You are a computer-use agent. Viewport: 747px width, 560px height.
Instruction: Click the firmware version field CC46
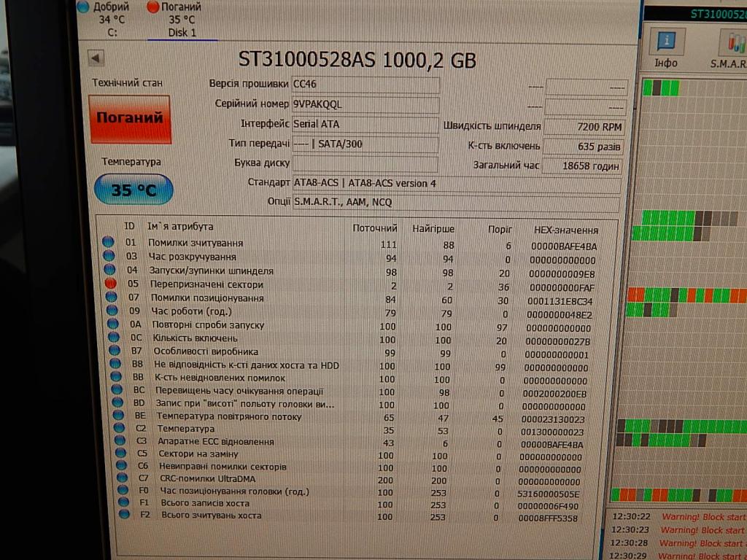click(x=365, y=85)
